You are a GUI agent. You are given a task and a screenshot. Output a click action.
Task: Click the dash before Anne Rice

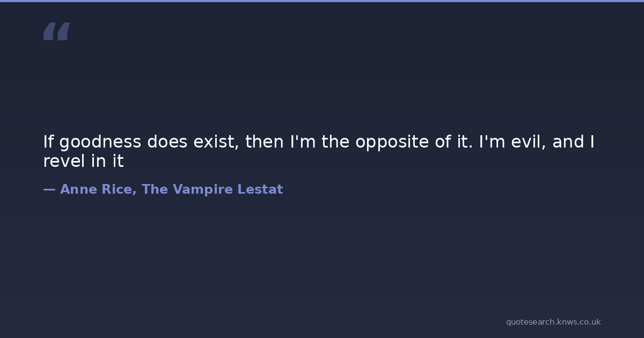(x=49, y=189)
